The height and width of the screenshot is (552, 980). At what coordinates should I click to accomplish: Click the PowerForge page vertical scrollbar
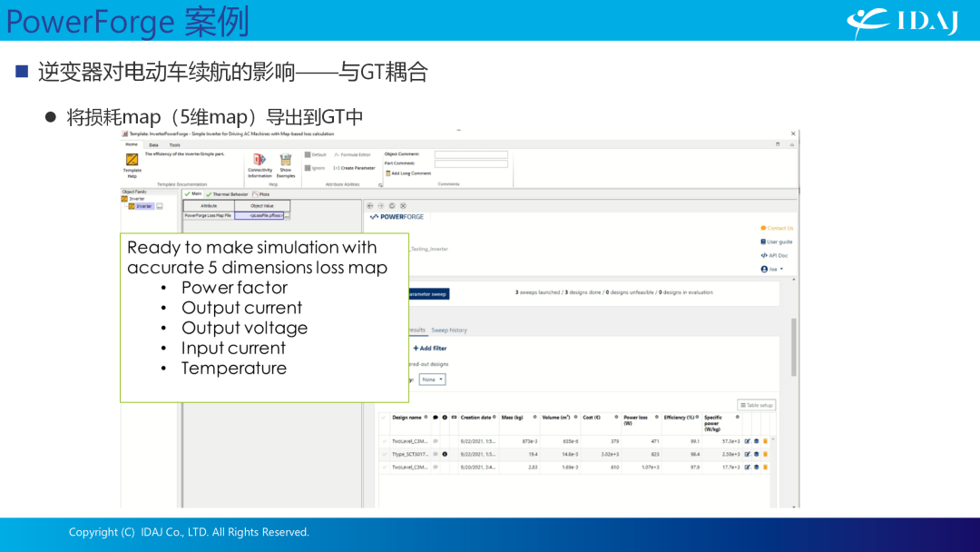(x=794, y=348)
